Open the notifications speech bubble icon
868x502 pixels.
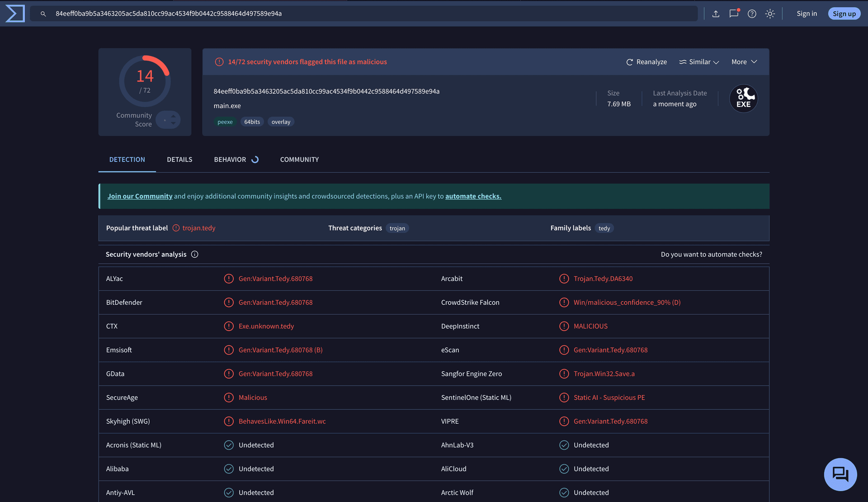(x=734, y=14)
